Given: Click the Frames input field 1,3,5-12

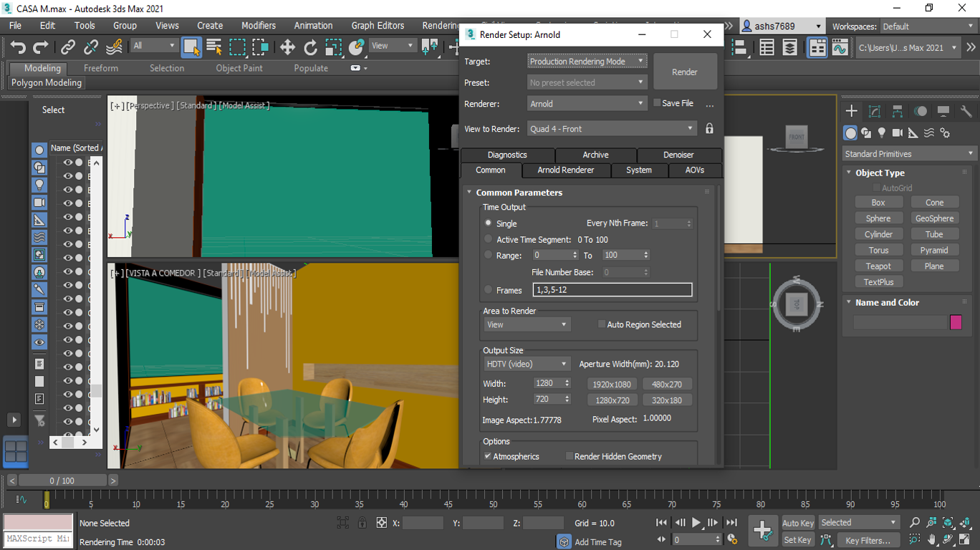Looking at the screenshot, I should [612, 290].
